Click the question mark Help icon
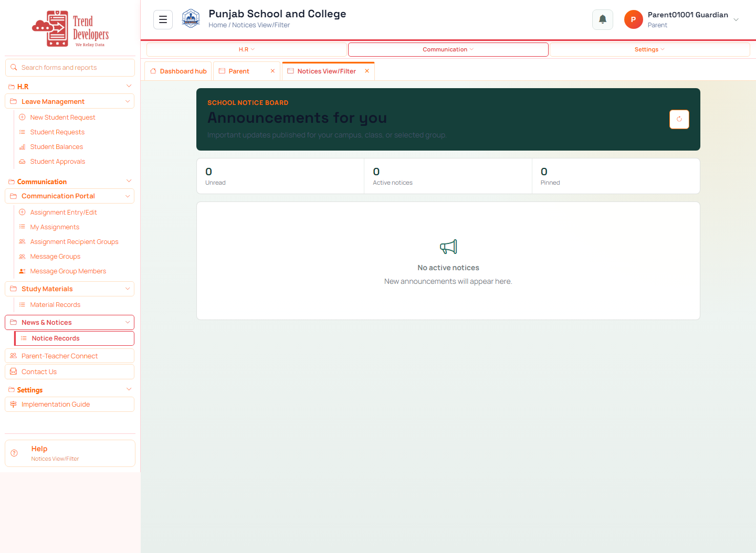Screen dimensions: 756x553 (14, 453)
